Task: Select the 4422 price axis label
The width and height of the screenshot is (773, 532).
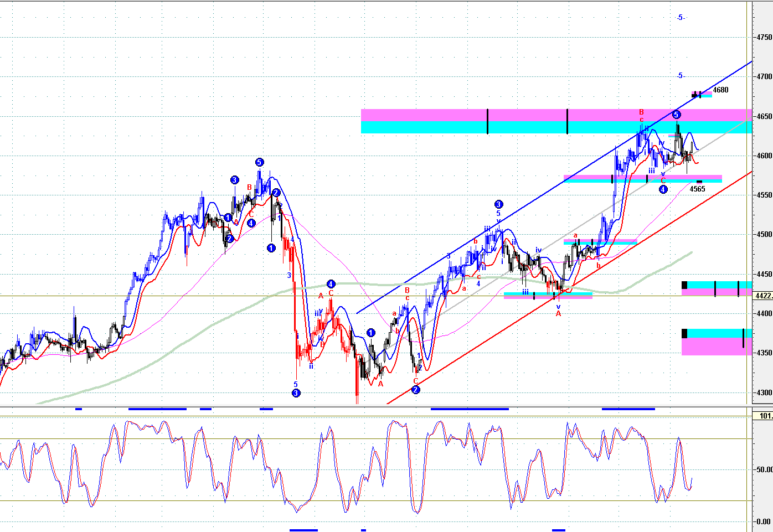Action: [x=764, y=296]
